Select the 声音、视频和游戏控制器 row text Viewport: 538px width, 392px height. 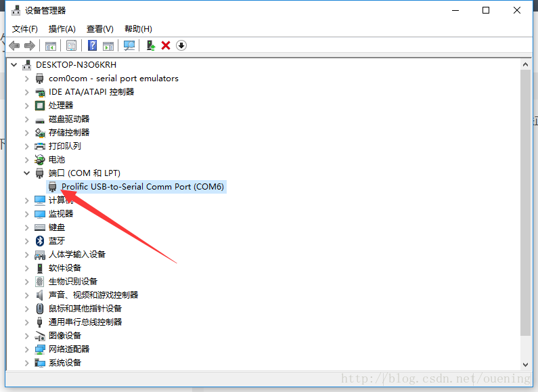93,295
